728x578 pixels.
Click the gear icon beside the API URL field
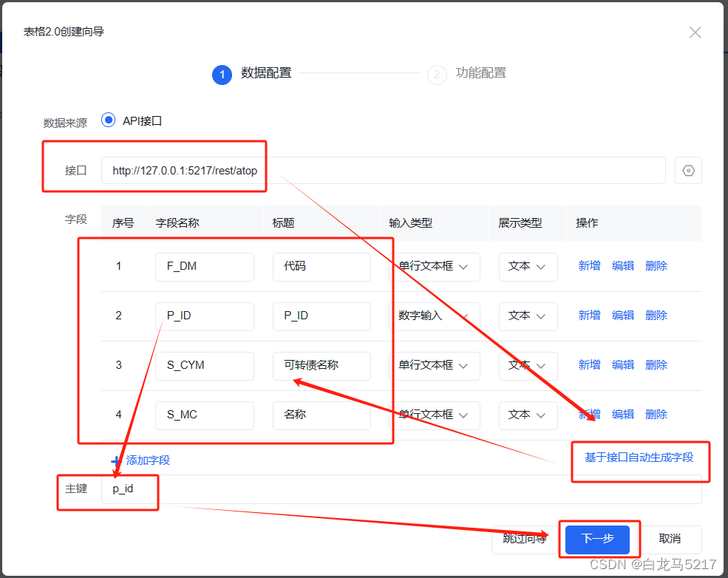[x=688, y=170]
